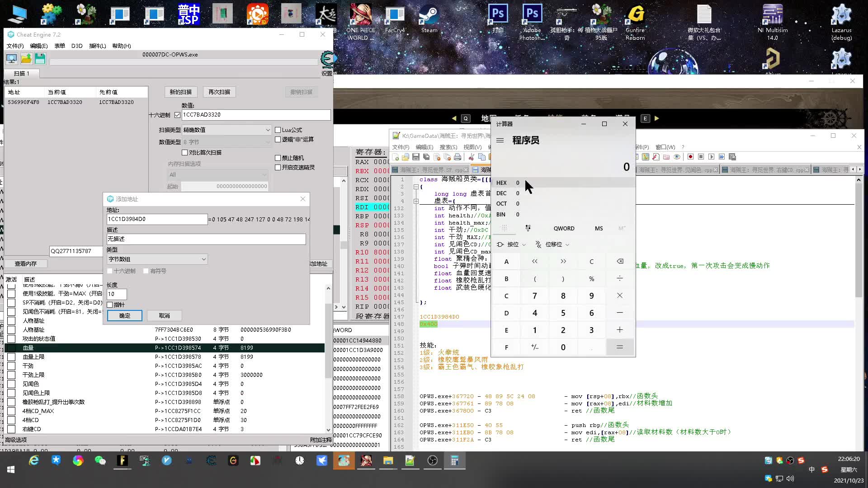Viewport: 868px width, 488px height.
Task: Click the print icon in Notepad++ toolbar
Action: (x=458, y=157)
